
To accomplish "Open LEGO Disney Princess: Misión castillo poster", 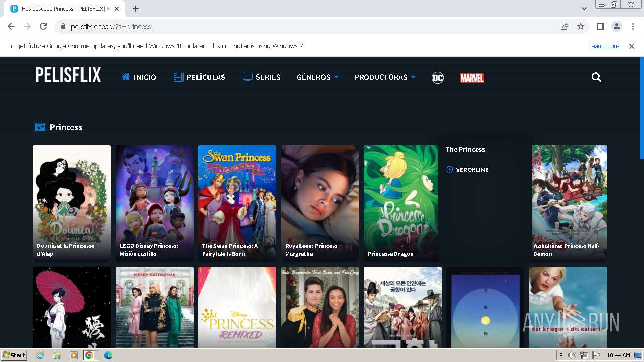I will 154,204.
